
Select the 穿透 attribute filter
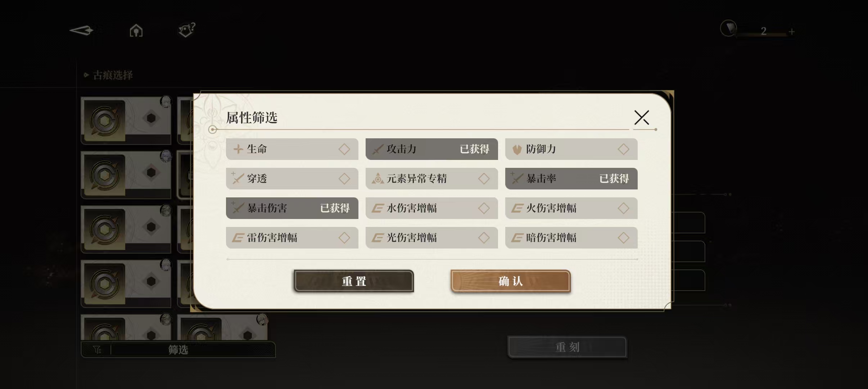292,179
